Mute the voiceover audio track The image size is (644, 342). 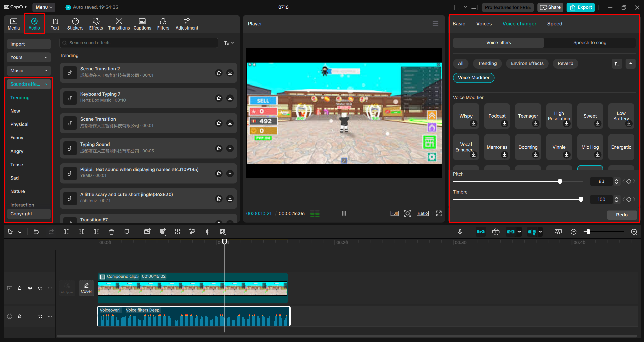coord(40,316)
